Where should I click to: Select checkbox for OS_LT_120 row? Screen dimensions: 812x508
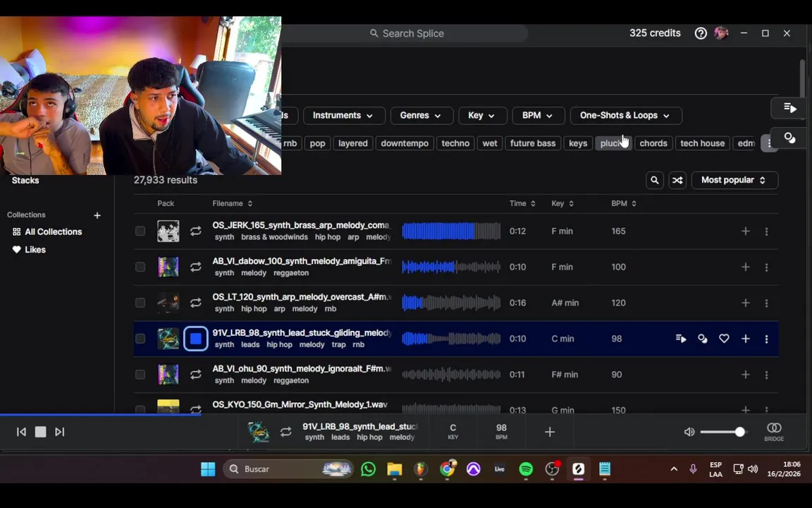[x=140, y=303]
